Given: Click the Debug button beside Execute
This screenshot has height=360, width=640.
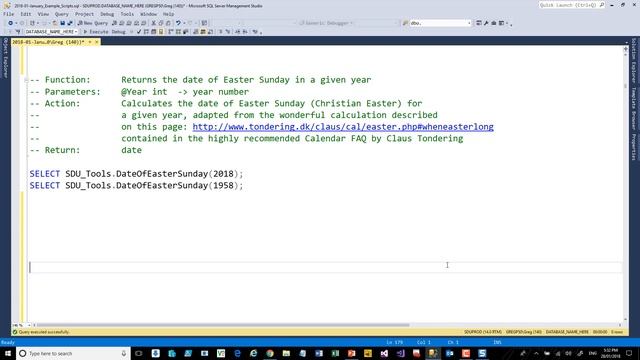Looking at the screenshot, I should click(x=118, y=31).
